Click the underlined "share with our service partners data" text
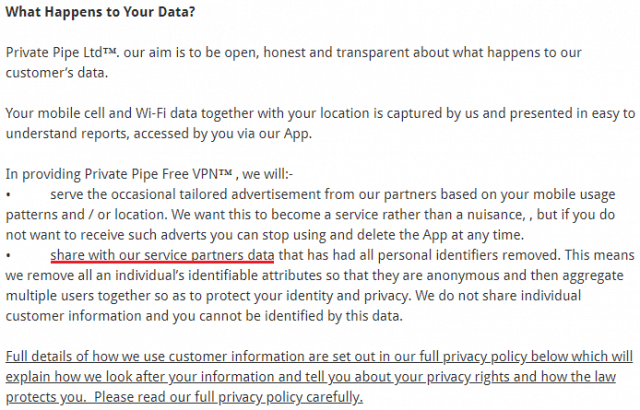Image resolution: width=640 pixels, height=410 pixels. pos(162,255)
